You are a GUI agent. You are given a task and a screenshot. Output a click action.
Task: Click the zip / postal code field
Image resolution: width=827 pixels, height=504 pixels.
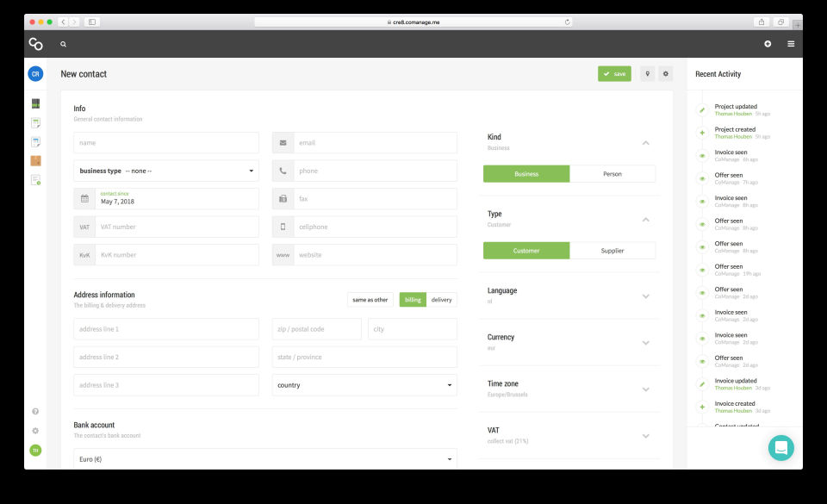316,329
